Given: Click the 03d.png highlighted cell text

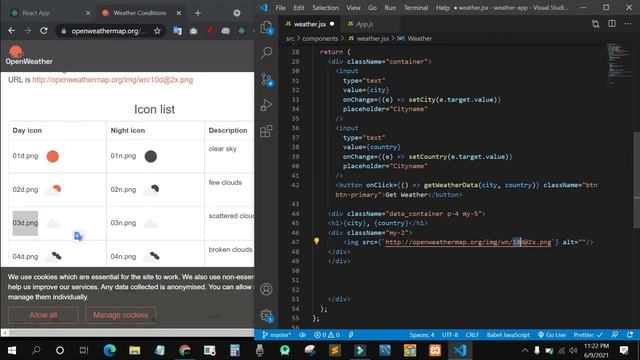Looking at the screenshot, I should coord(25,223).
